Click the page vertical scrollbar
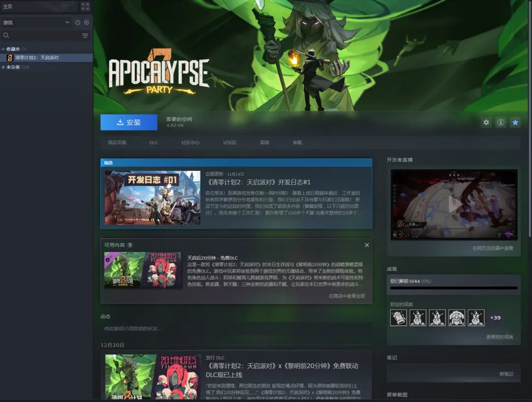532x402 pixels. pyautogui.click(x=530, y=119)
